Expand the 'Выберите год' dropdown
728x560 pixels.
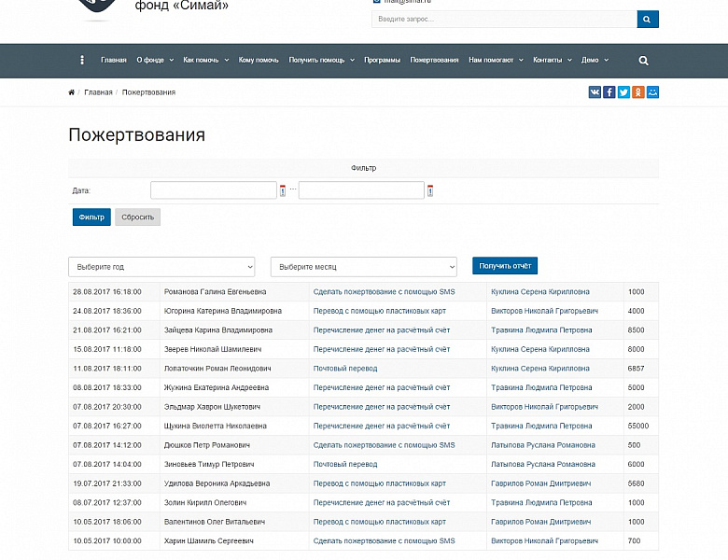(x=161, y=267)
